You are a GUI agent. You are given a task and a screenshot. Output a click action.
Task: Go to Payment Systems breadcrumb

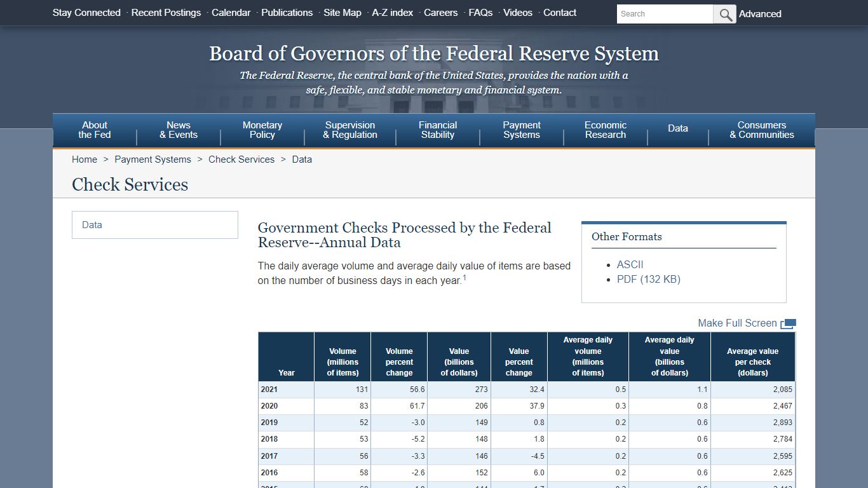[x=153, y=159]
